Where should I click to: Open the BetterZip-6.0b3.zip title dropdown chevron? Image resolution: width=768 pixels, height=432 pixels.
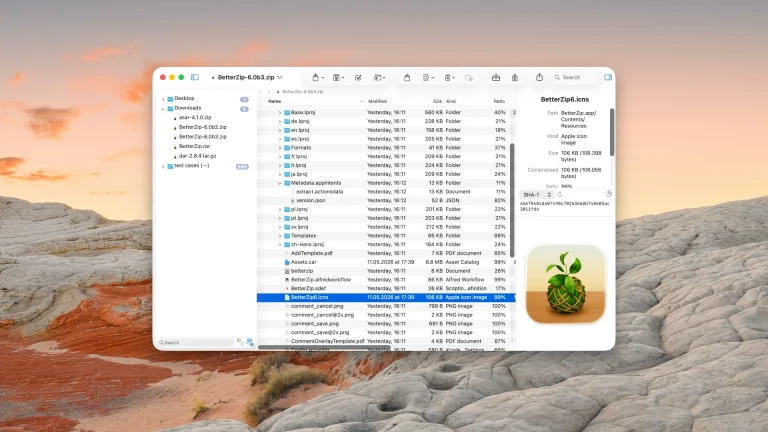point(280,77)
